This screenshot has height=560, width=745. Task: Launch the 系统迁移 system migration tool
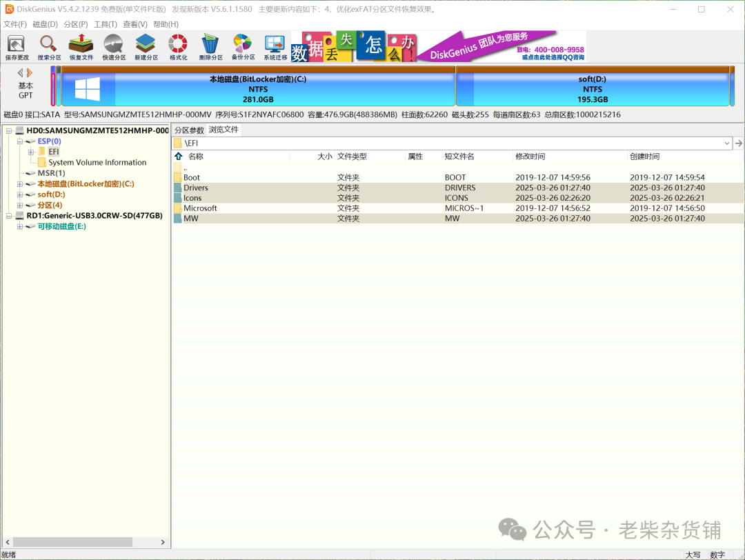(275, 47)
